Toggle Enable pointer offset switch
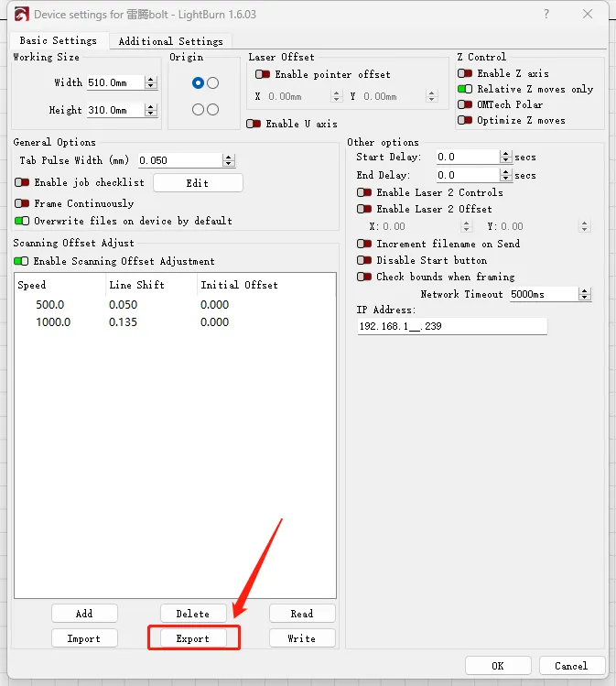 click(263, 74)
